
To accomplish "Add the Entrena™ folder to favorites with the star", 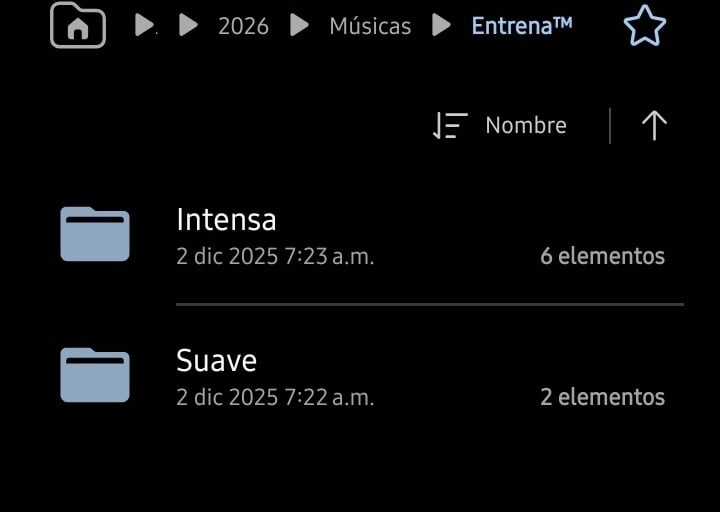I will pos(644,26).
